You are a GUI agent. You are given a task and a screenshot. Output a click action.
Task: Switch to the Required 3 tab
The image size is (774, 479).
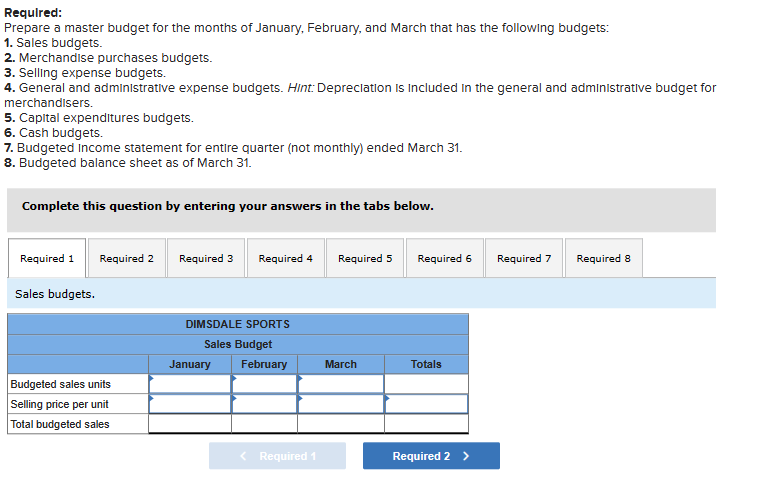coord(206,258)
